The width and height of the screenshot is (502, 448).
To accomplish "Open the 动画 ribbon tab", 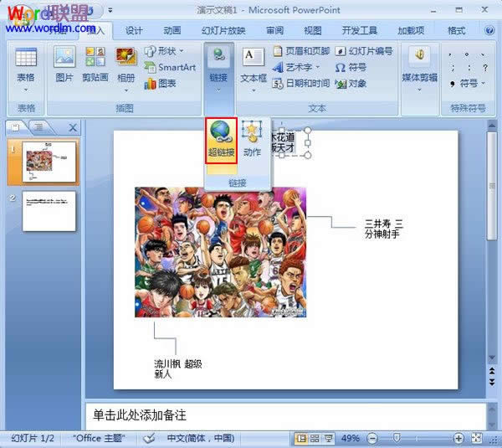I will point(172,30).
